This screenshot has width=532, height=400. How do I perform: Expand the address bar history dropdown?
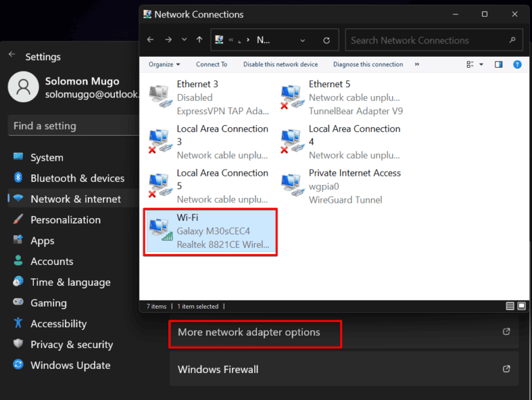(x=302, y=41)
